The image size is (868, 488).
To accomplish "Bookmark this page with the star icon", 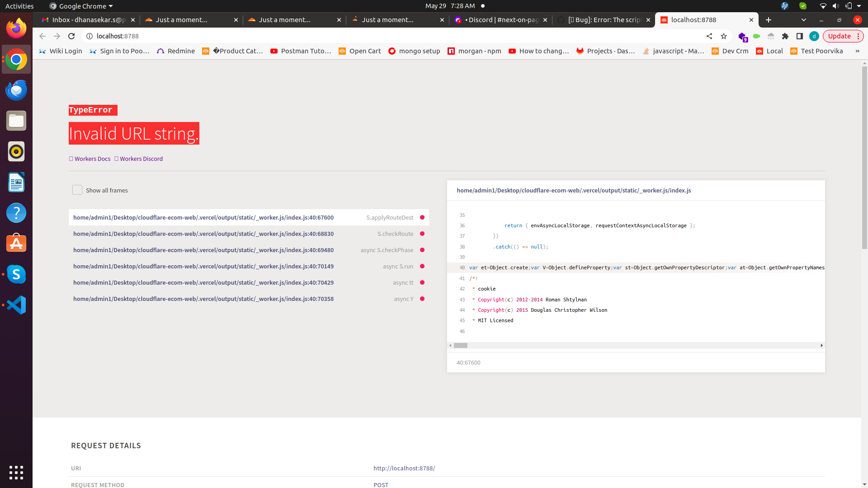I will (724, 36).
